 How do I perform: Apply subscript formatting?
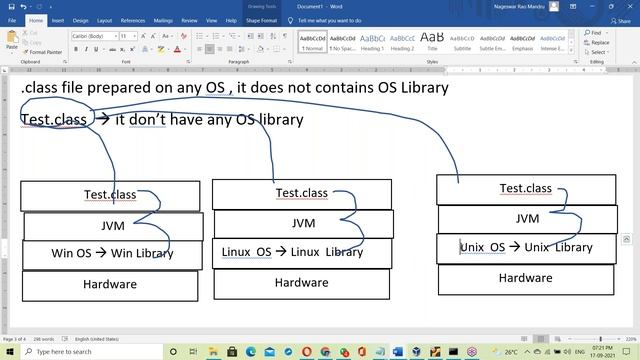click(122, 49)
